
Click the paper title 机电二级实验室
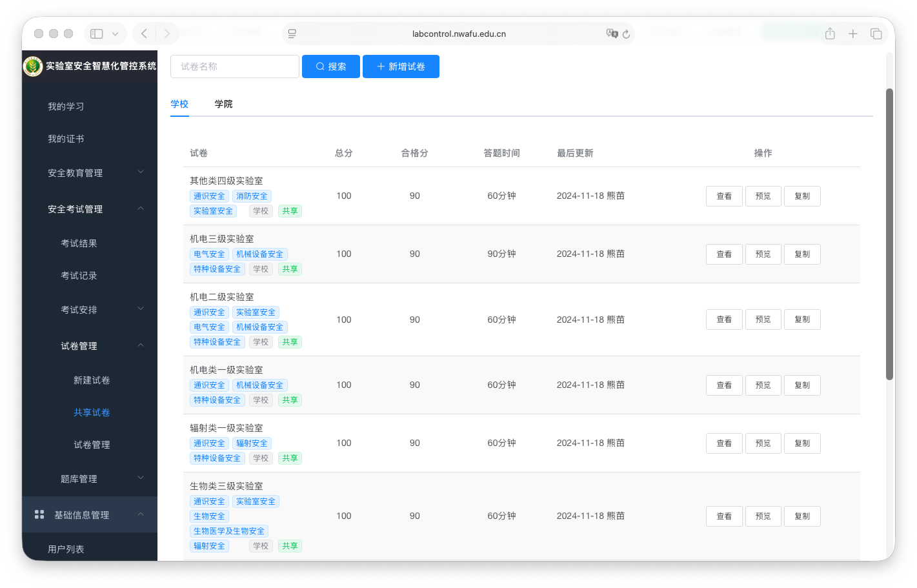[x=221, y=297]
